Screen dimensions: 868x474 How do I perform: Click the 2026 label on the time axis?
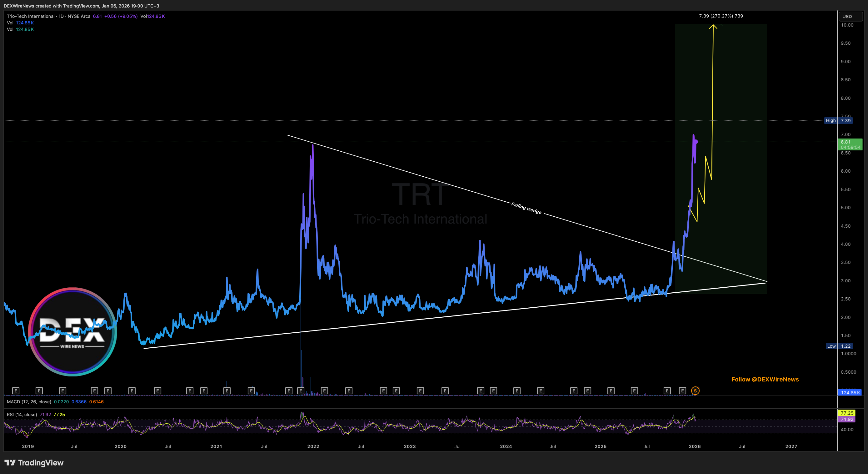(x=695, y=446)
